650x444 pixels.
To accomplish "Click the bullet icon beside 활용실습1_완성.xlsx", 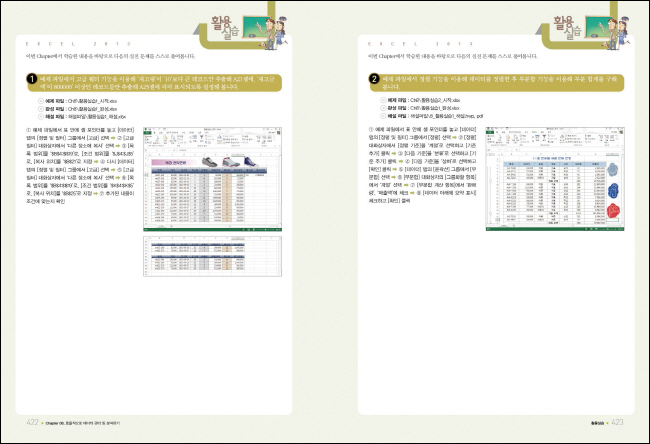I will coord(40,108).
